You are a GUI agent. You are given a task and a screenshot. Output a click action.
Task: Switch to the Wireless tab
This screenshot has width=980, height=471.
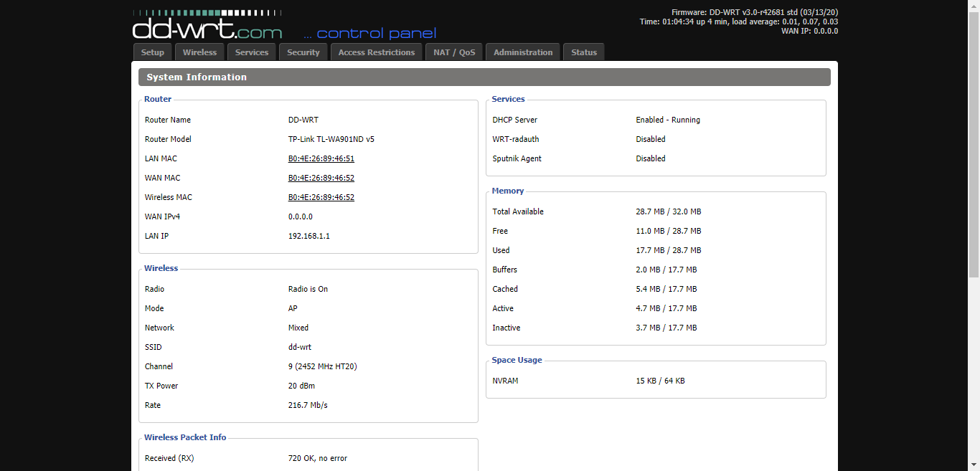199,52
